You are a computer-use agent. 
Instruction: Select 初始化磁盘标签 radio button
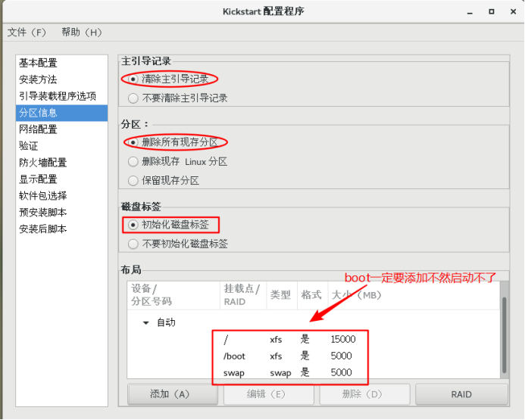(x=133, y=225)
